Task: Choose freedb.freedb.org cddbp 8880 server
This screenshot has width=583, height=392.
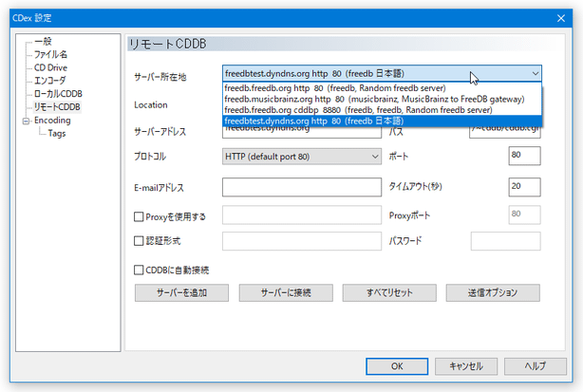Action: 382,110
